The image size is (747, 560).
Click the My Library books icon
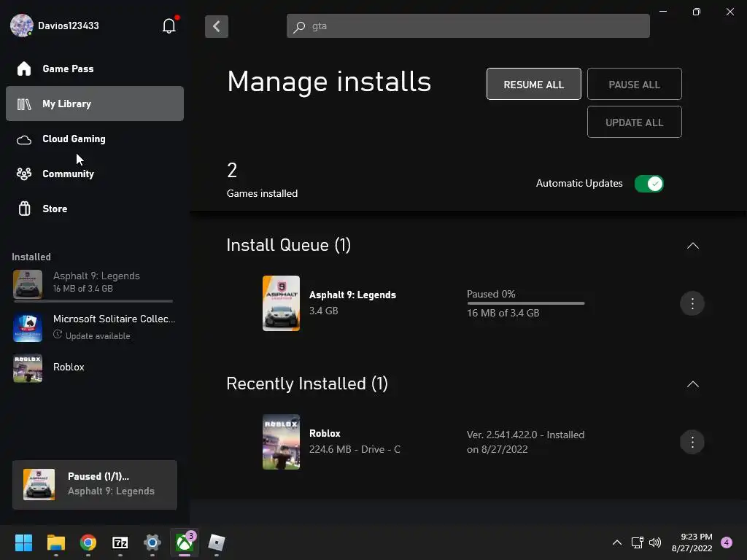(24, 104)
